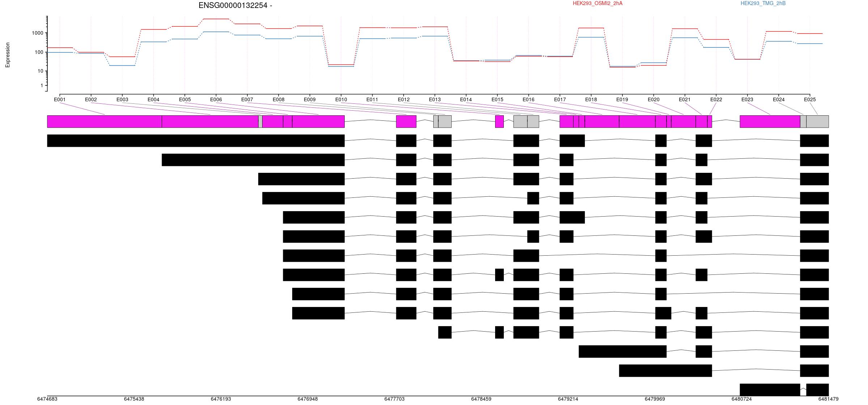Screen dimensions: 868x405
Task: Click exon label E022
Action: tap(716, 99)
